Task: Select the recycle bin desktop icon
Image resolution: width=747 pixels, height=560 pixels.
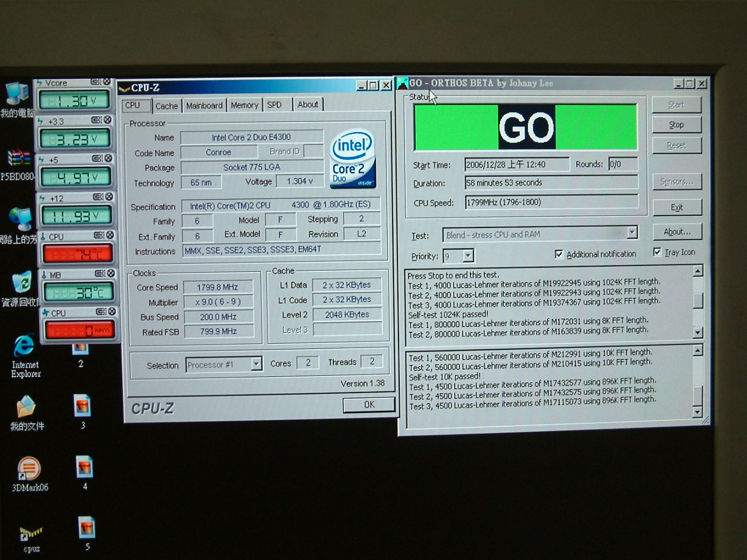Action: pos(20,289)
